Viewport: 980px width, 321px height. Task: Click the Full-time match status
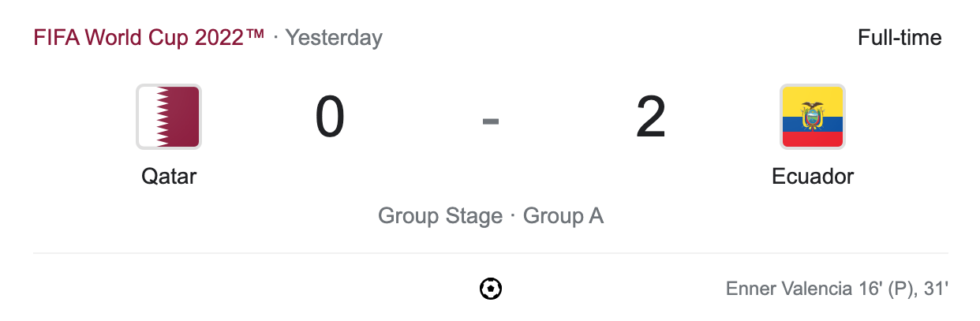pyautogui.click(x=900, y=37)
